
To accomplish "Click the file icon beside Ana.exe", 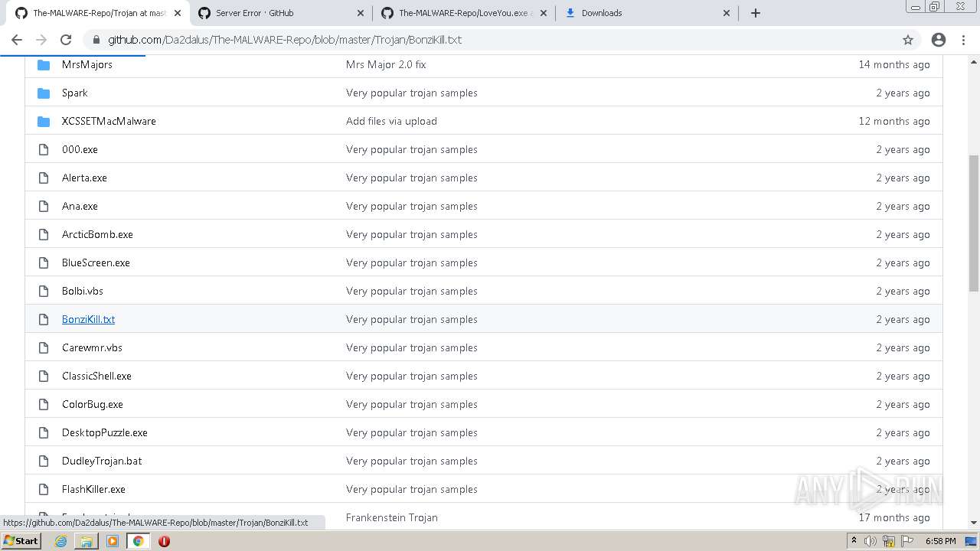I will 44,206.
